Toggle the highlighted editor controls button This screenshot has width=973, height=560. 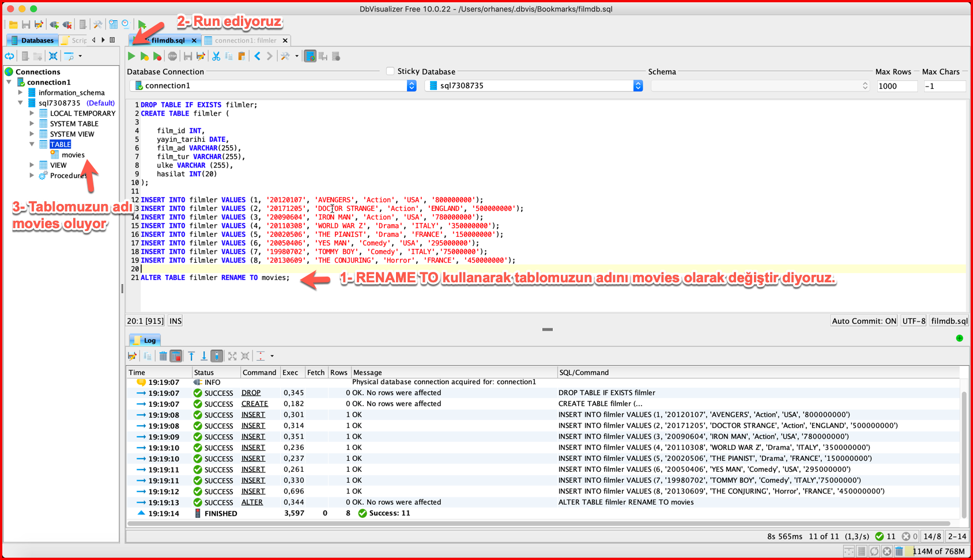[x=310, y=56]
